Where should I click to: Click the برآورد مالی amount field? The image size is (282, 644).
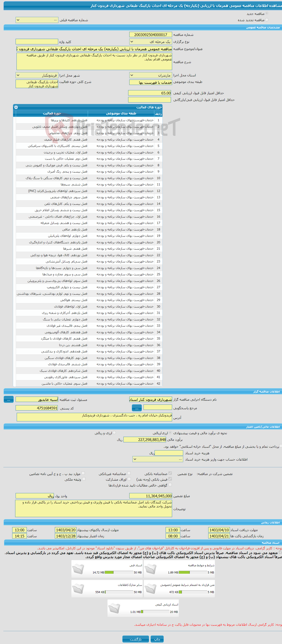click(x=145, y=440)
